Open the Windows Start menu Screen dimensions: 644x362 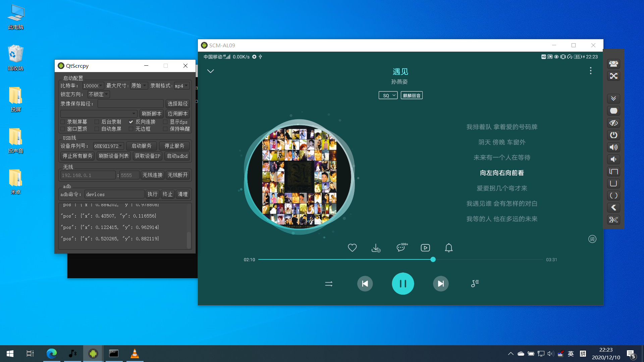click(10, 354)
